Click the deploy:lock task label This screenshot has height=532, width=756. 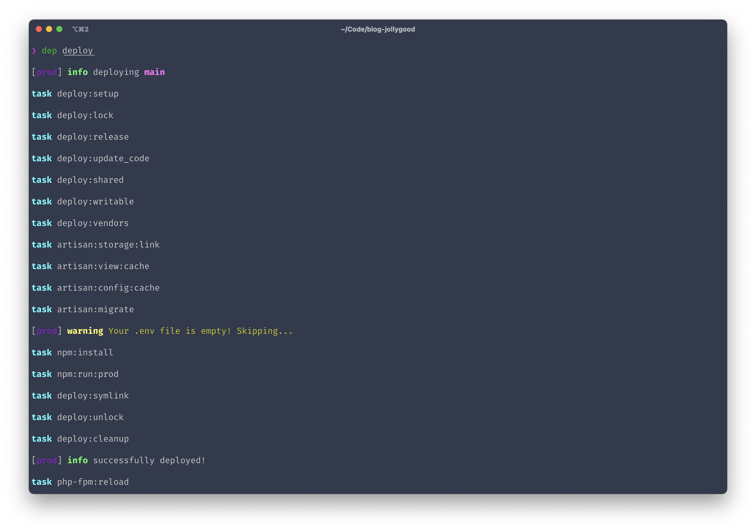click(85, 115)
